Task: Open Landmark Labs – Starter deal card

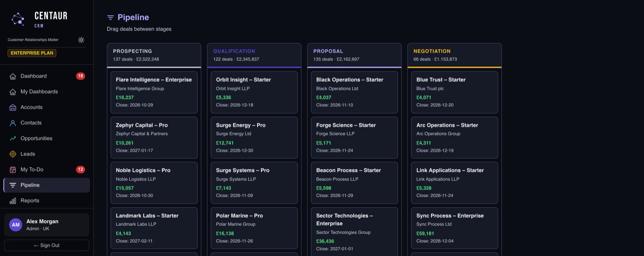Action: pos(154,228)
